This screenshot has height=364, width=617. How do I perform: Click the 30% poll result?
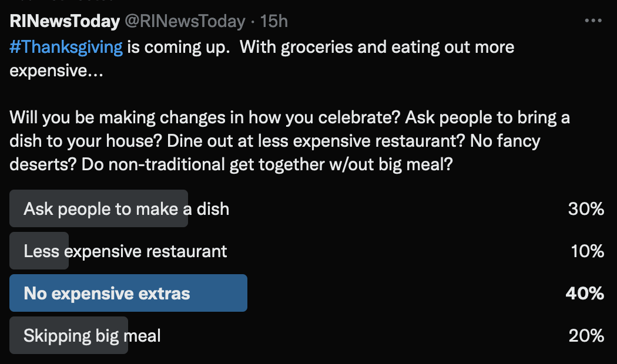click(586, 209)
